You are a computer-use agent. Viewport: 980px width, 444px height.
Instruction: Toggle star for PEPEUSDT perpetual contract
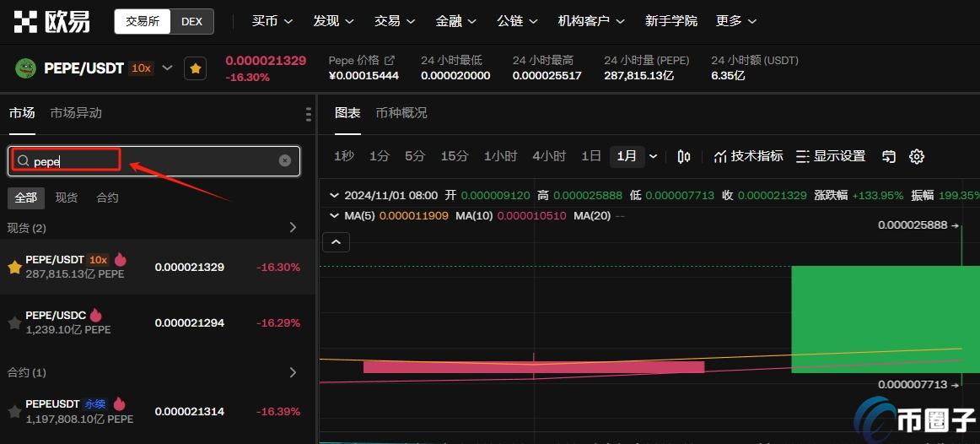pos(14,412)
